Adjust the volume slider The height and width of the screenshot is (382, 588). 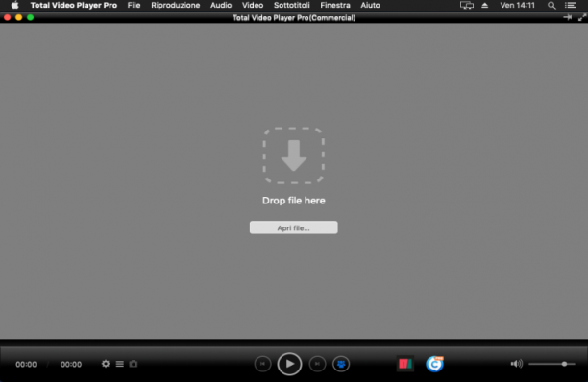(551, 364)
